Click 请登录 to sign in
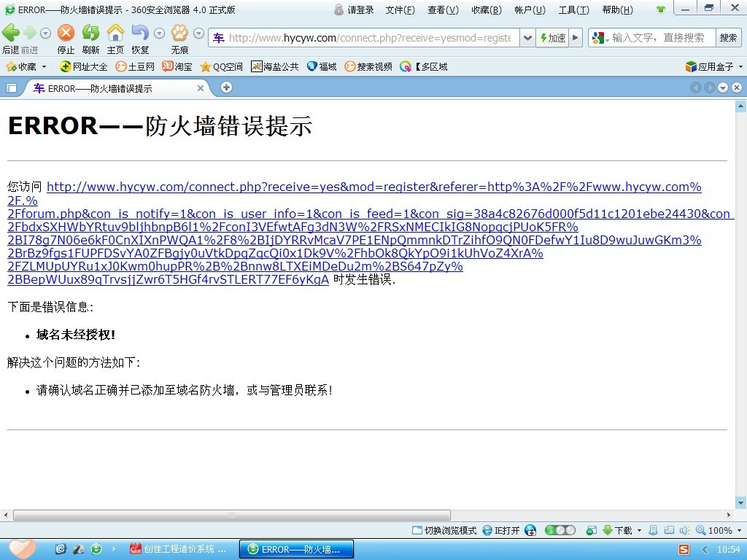 (x=354, y=10)
